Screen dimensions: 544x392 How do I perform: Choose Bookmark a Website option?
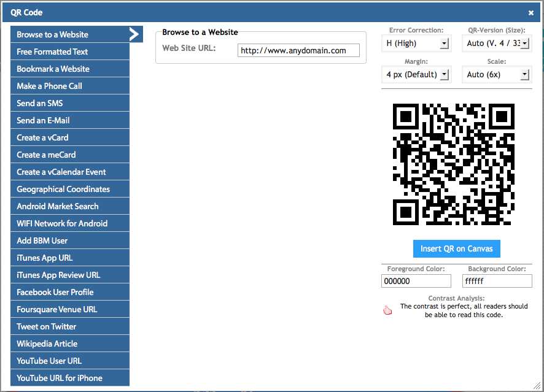[x=70, y=69]
